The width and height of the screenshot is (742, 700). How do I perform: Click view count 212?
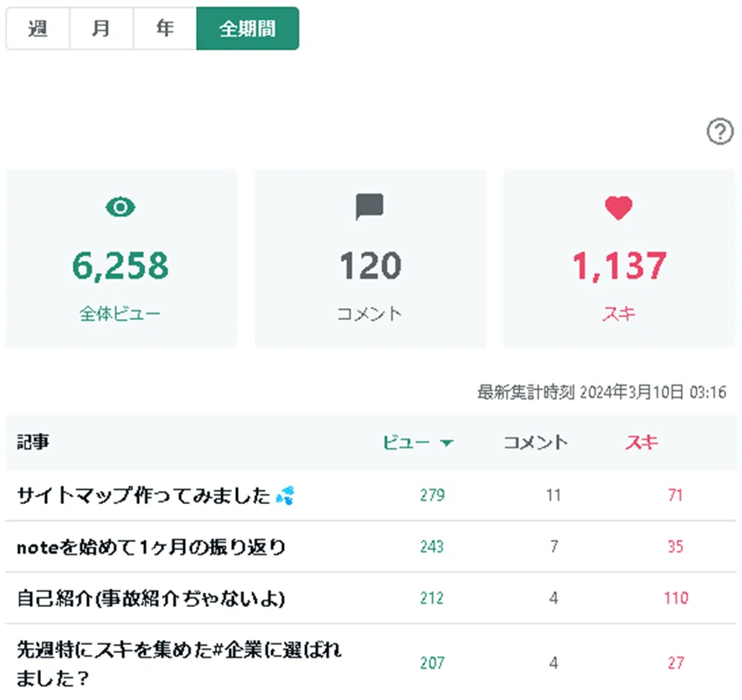click(431, 599)
